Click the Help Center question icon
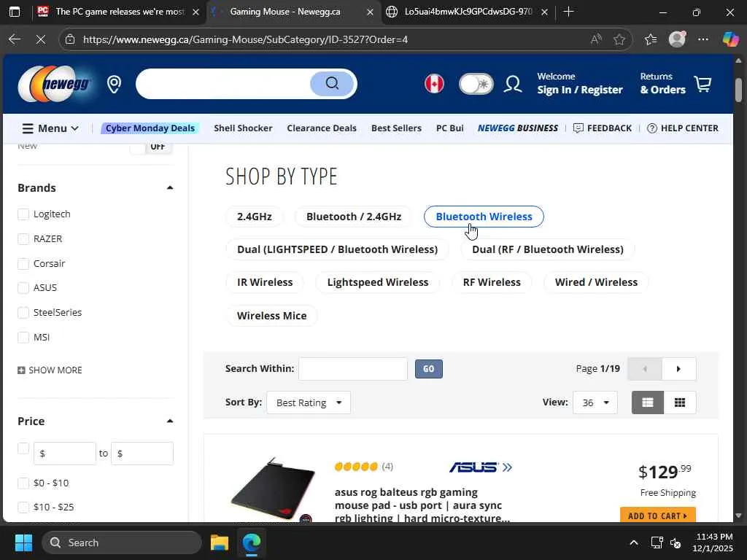Screen dimensions: 747x560 click(x=651, y=128)
